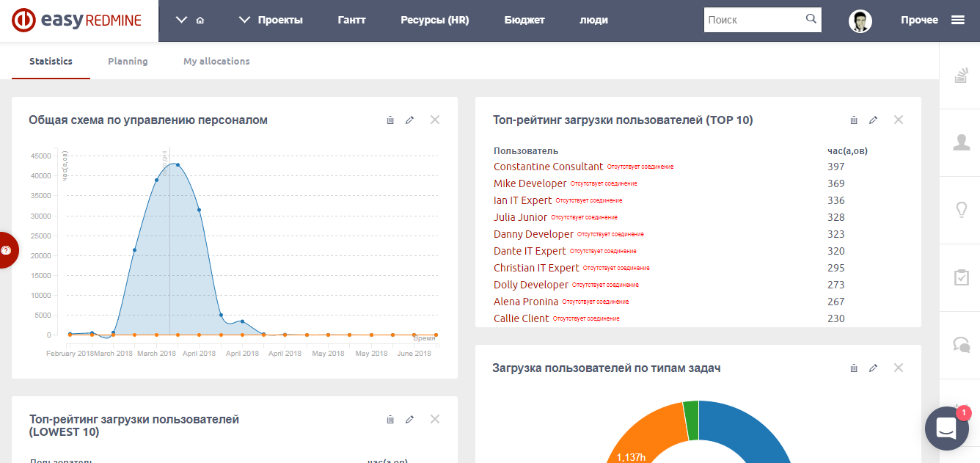Open the user contacts sidebar panel

961,144
